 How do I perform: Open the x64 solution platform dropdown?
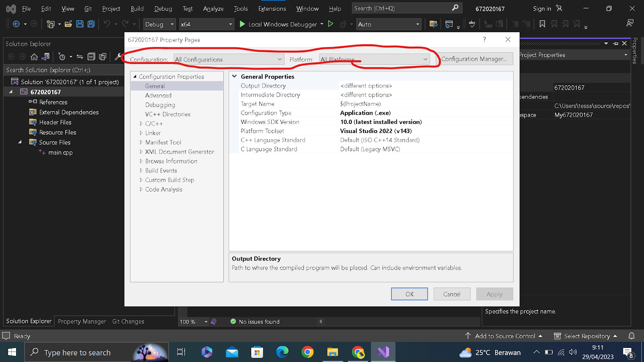click(206, 24)
